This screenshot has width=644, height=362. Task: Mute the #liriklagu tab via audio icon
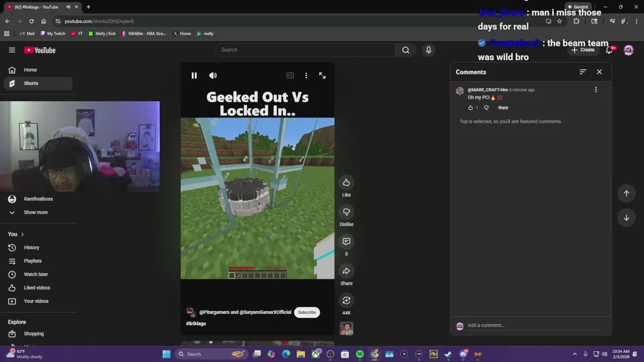coord(68,7)
